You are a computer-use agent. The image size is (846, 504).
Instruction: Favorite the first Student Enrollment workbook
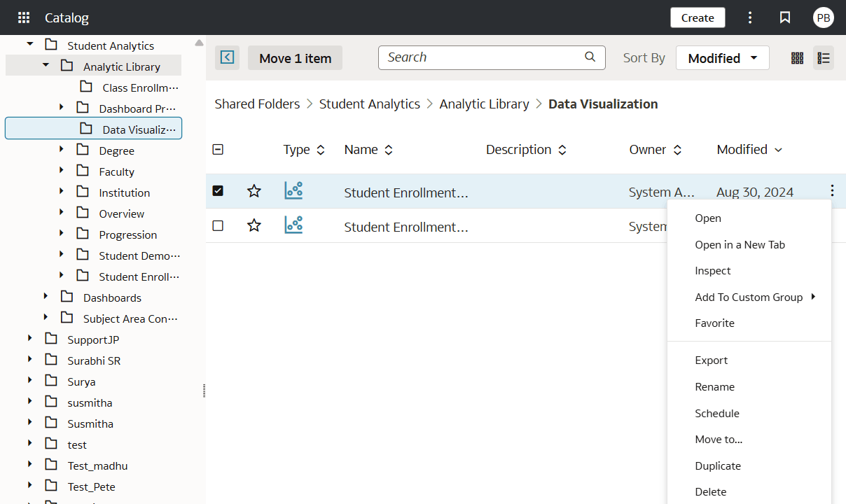(x=254, y=190)
